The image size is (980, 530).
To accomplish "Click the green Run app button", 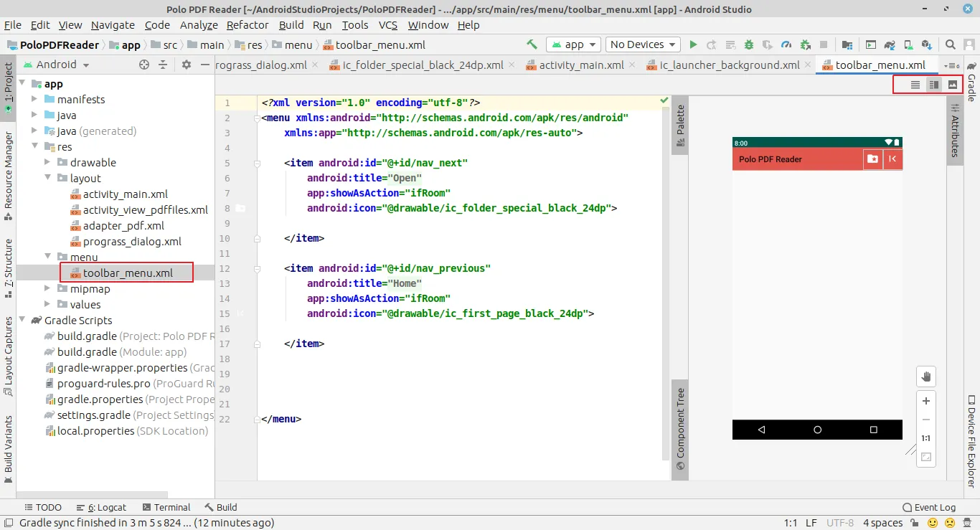I will point(693,44).
